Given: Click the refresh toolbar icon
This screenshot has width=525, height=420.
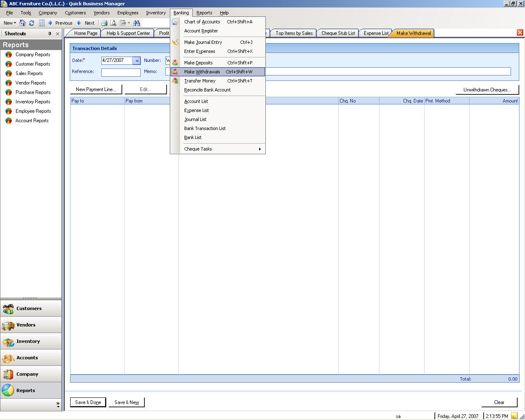Looking at the screenshot, I should [32, 23].
